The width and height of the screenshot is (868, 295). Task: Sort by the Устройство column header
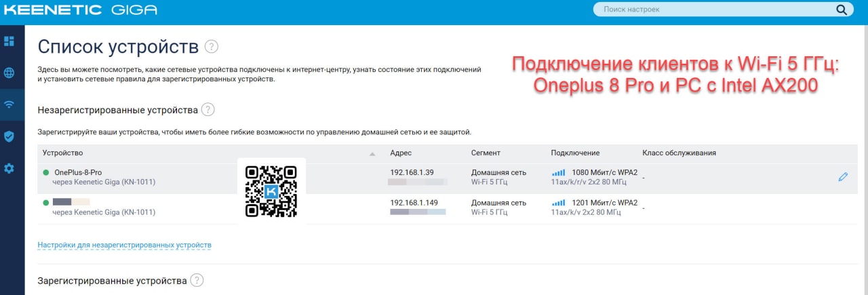pyautogui.click(x=62, y=153)
